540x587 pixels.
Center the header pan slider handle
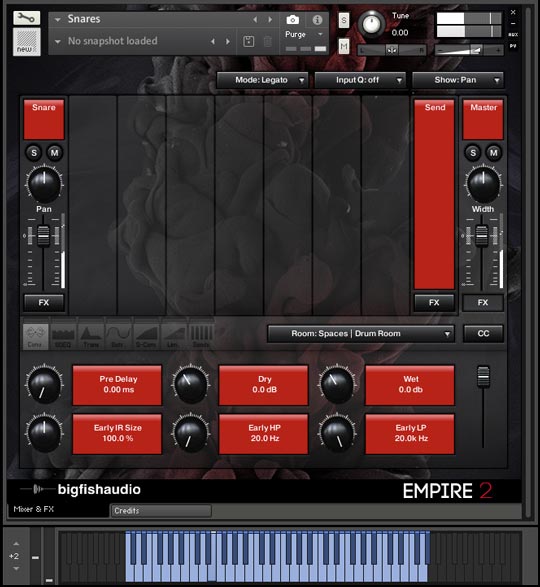click(392, 50)
